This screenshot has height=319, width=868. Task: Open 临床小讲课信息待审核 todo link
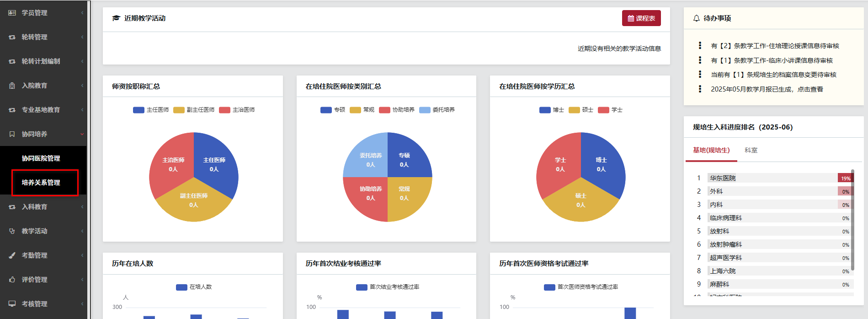pyautogui.click(x=772, y=60)
